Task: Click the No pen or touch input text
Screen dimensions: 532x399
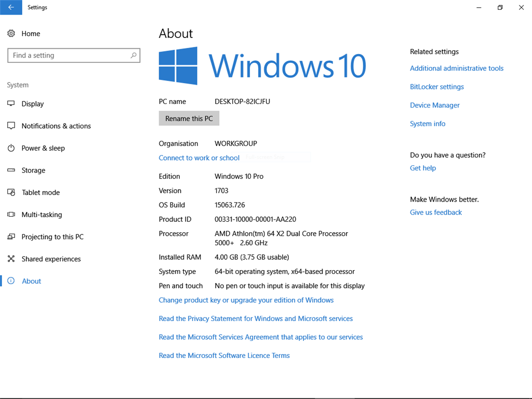Action: (x=289, y=286)
